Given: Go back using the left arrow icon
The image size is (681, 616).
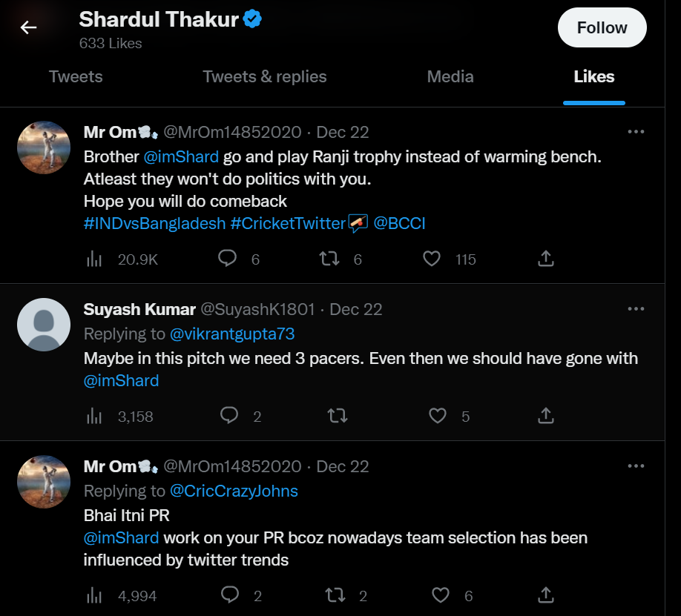Looking at the screenshot, I should pos(29,27).
